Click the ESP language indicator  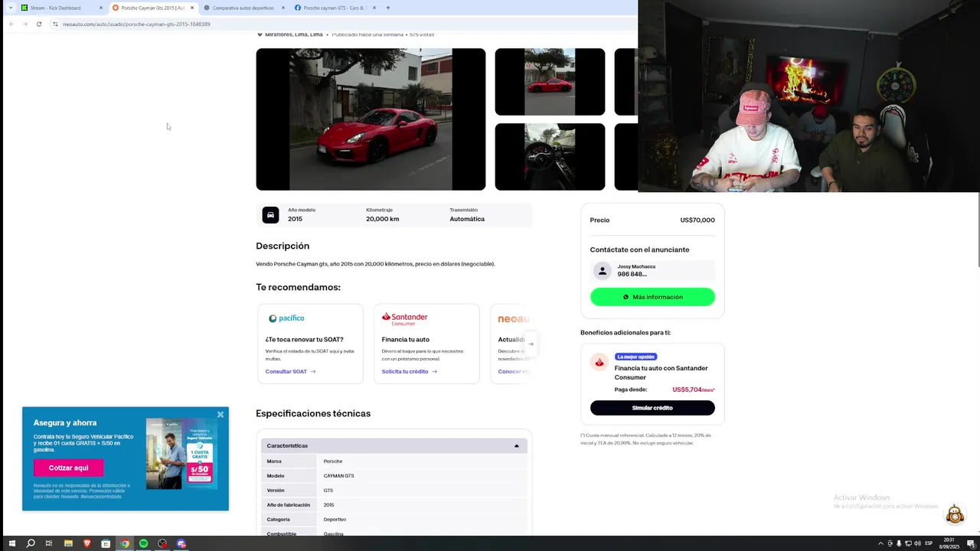pyautogui.click(x=929, y=543)
